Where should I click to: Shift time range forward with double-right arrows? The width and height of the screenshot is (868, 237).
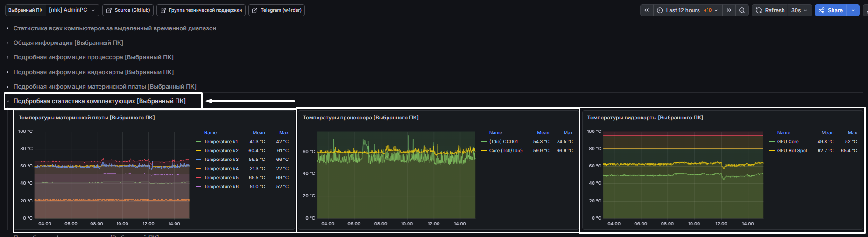pos(729,10)
